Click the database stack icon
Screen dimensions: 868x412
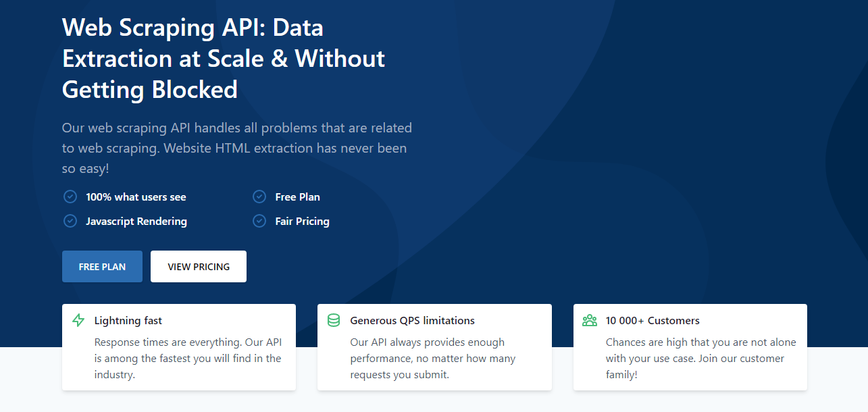click(334, 321)
